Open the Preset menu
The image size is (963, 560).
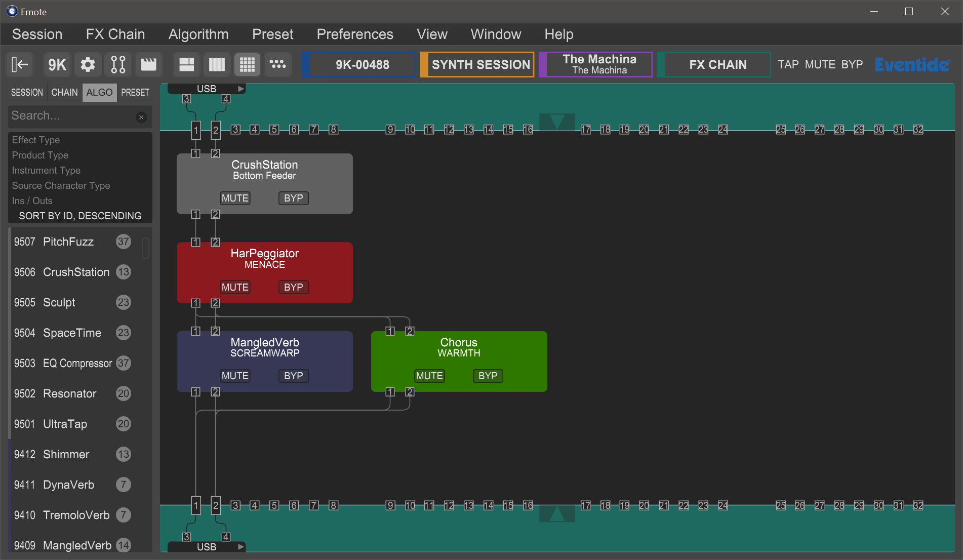tap(273, 34)
